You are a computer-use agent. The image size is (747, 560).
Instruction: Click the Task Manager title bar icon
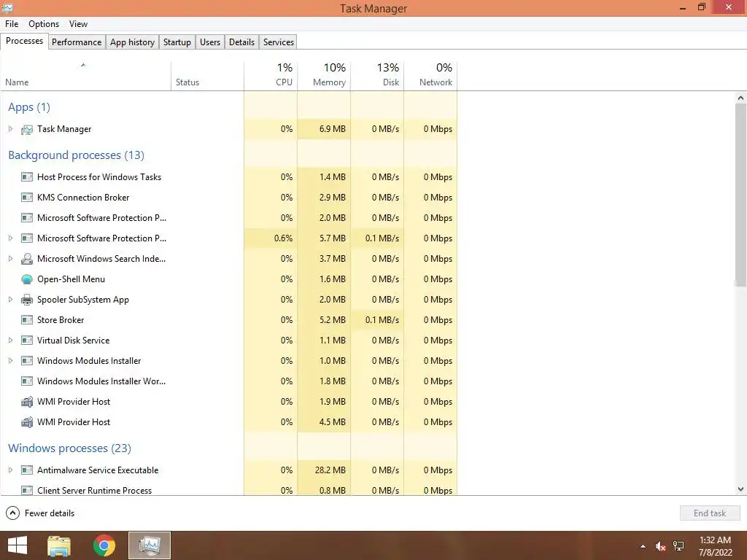(7, 7)
